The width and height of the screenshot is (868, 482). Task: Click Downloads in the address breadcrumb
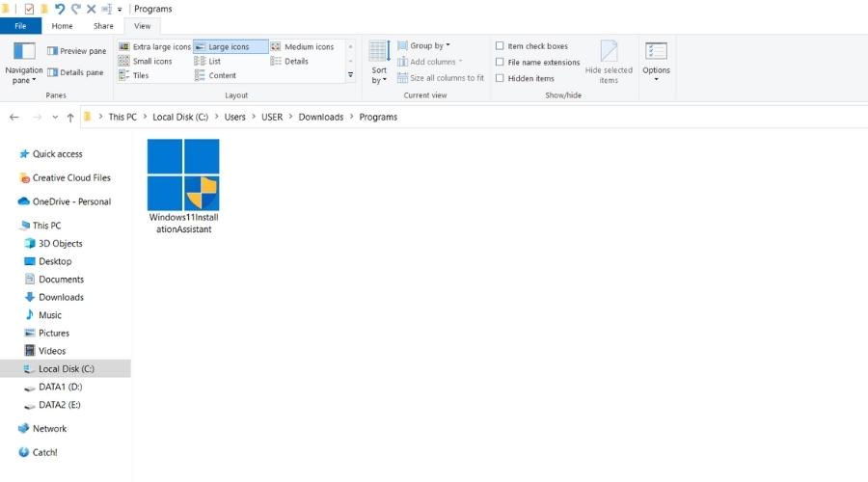321,117
